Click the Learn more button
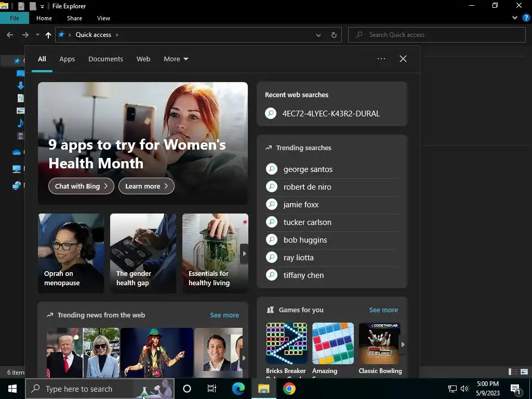532x399 pixels. click(146, 186)
